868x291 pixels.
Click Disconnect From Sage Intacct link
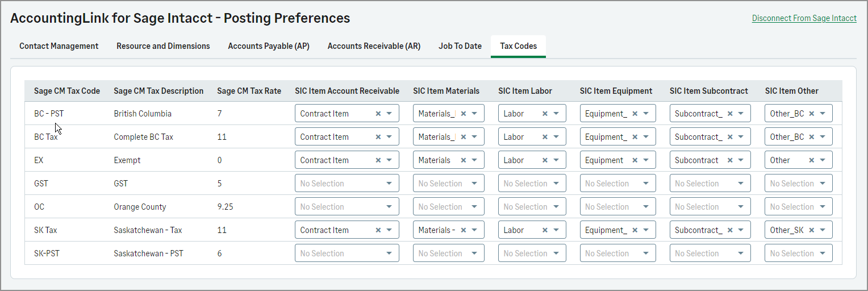click(804, 18)
